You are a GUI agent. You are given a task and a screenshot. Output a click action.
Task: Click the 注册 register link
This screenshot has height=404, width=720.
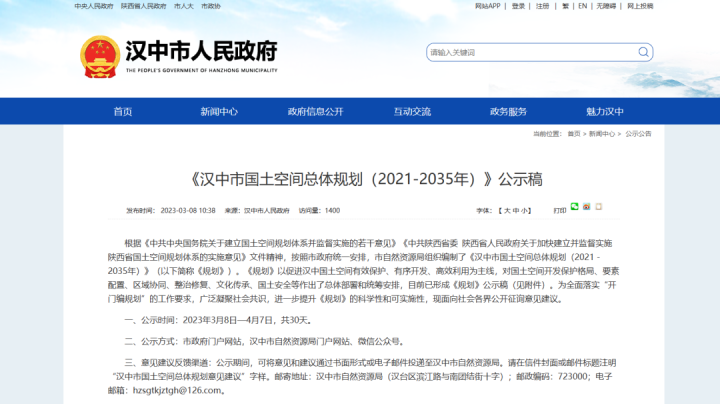coord(542,6)
